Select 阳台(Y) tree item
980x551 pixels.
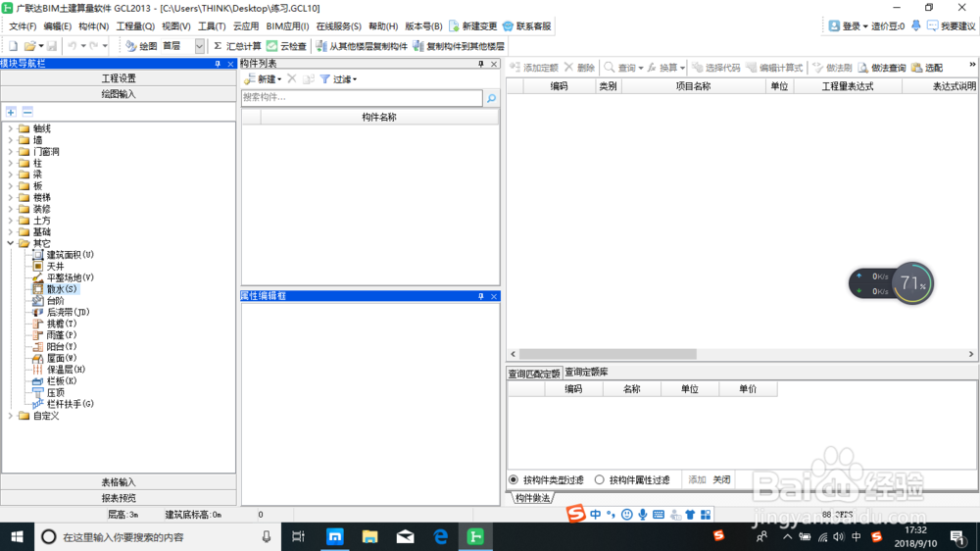pos(61,346)
